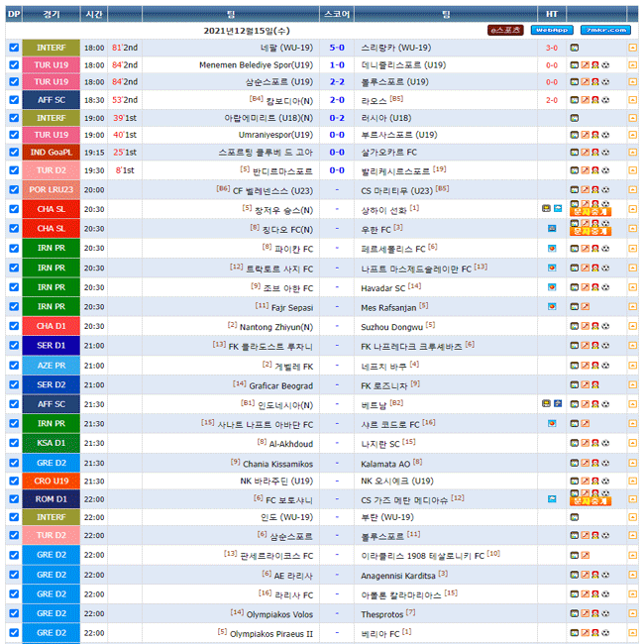This screenshot has height=644, width=644.
Task: Open the 5-0 score of 네팔 vs 스리랑카
Action: click(x=337, y=48)
